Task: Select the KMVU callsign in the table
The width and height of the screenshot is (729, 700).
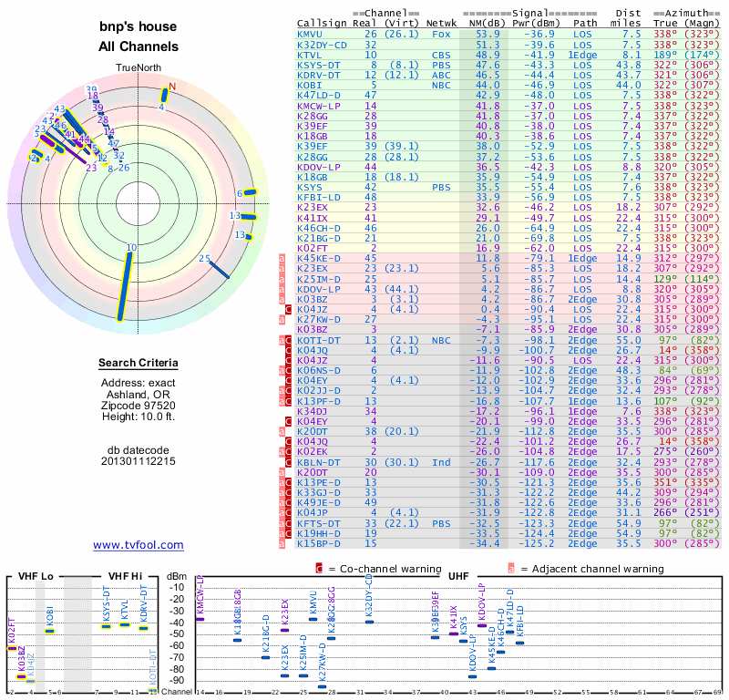Action: coord(310,34)
